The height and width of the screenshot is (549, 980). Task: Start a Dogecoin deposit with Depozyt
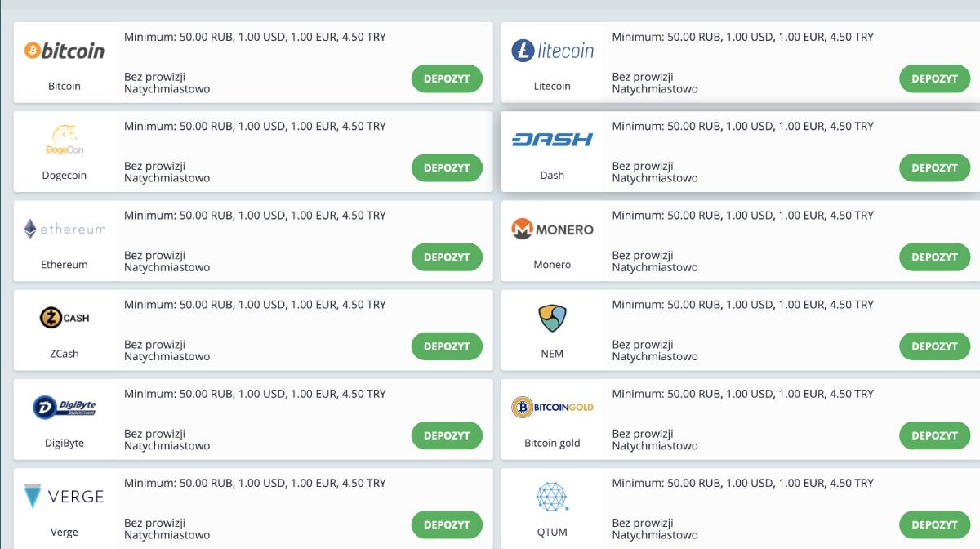click(x=447, y=168)
